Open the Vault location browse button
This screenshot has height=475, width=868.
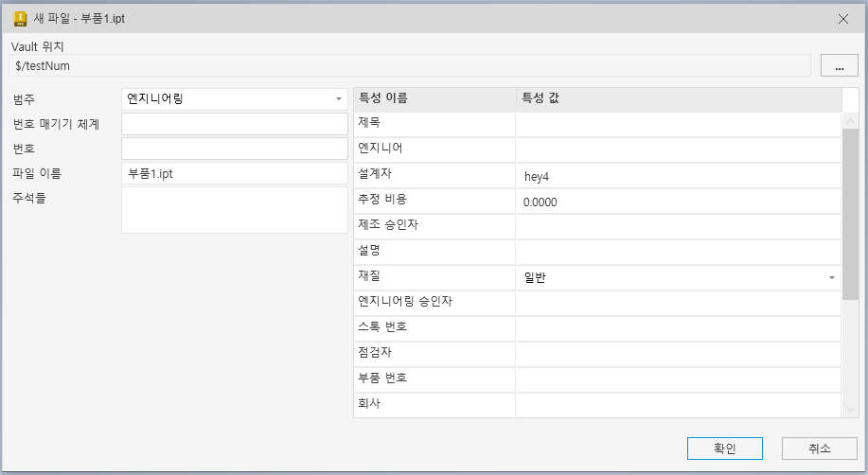[x=839, y=65]
